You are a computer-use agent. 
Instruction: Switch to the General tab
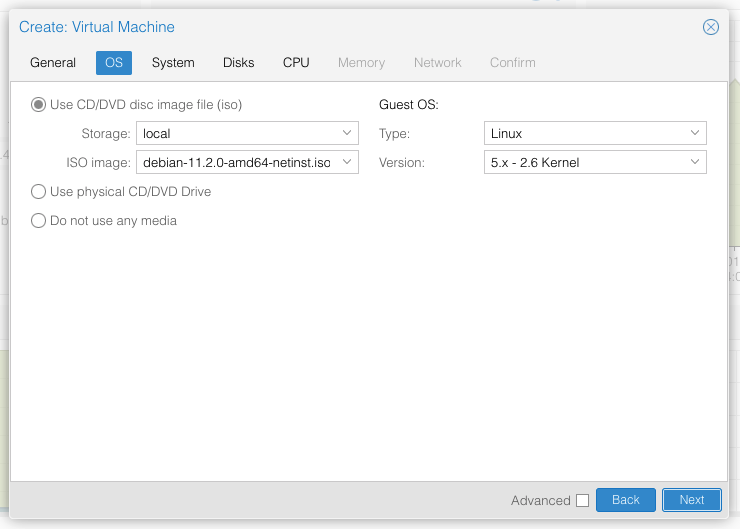click(53, 62)
